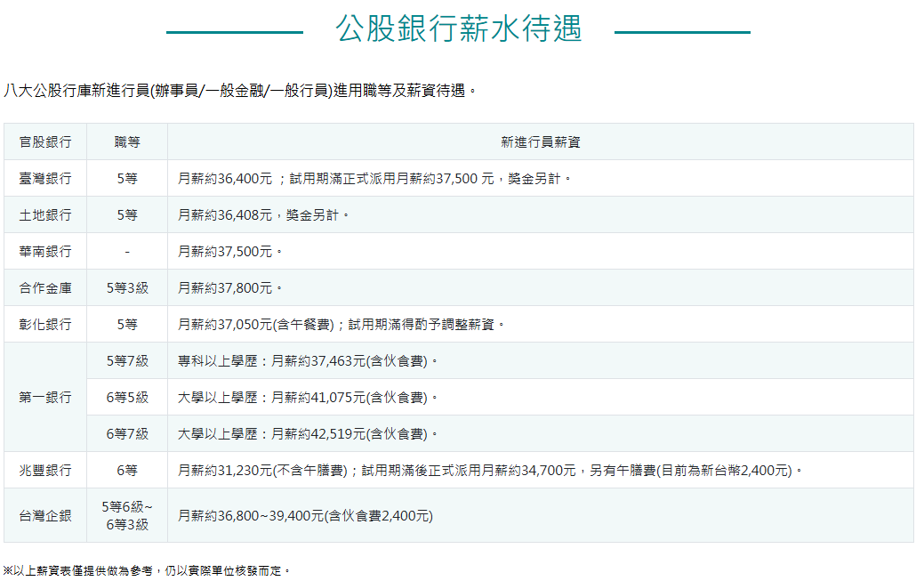Screen dimensions: 924x581
Task: Click the 華南銀行 bank name cell
Action: [x=45, y=252]
